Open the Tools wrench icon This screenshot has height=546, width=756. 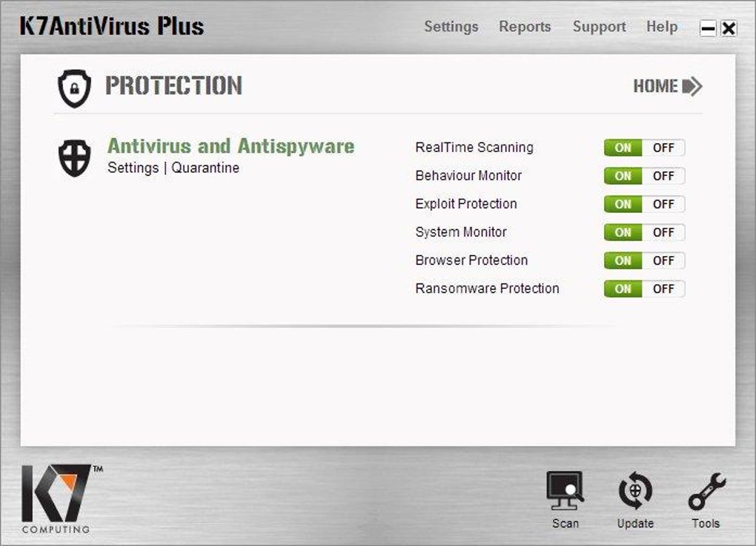(x=706, y=491)
